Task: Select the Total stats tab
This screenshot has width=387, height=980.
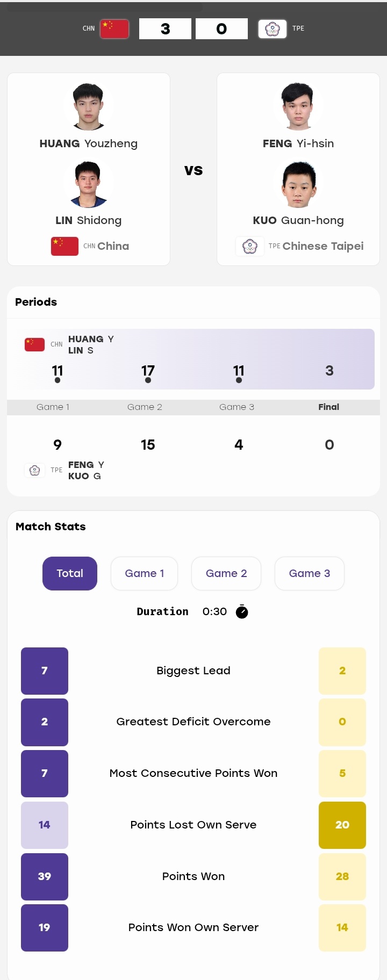Action: [70, 573]
